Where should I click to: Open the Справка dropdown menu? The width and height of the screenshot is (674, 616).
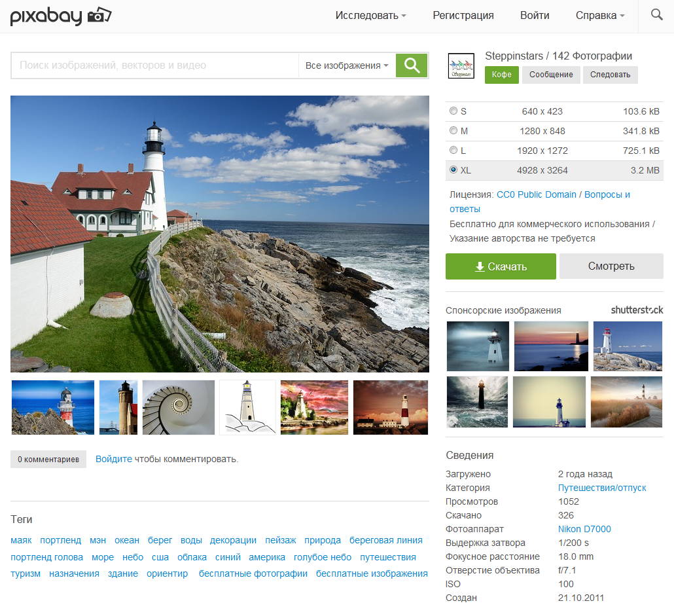599,16
